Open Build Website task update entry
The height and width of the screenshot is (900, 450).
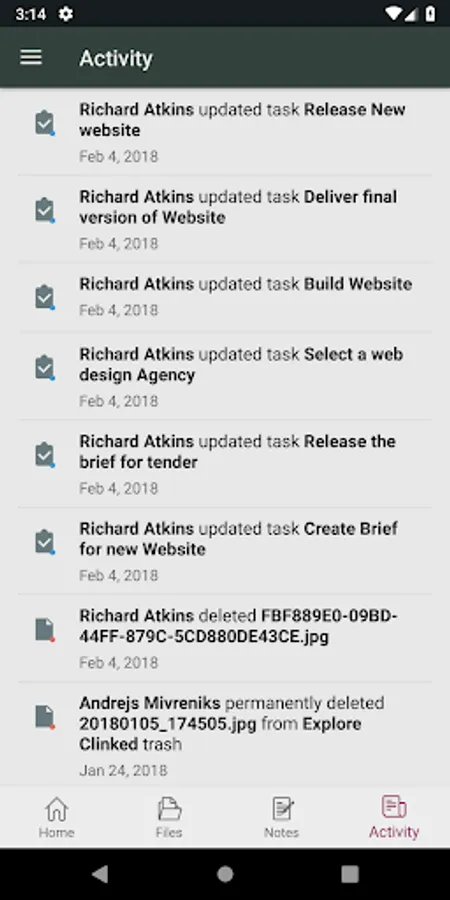coord(225,297)
